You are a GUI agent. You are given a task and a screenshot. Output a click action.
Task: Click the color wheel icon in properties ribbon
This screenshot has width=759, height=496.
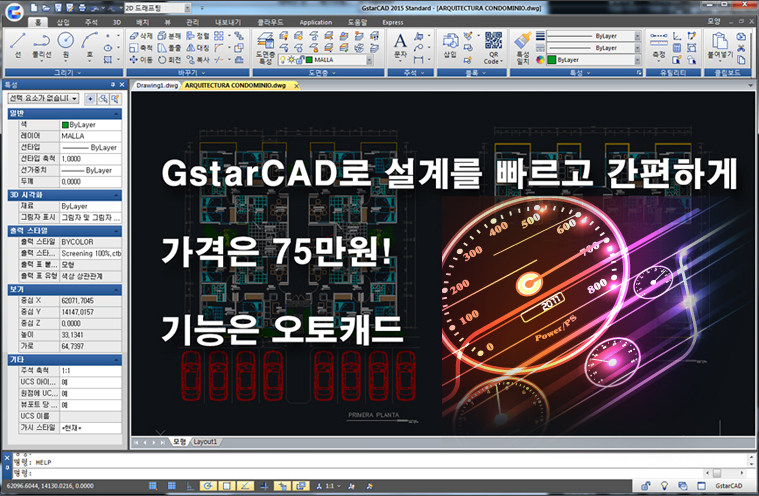[541, 60]
